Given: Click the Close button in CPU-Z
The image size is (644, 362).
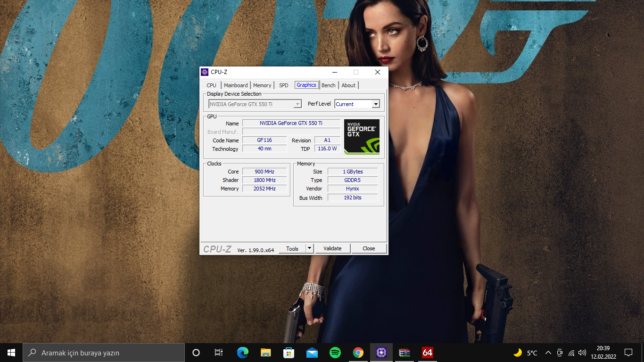Looking at the screenshot, I should click(369, 248).
